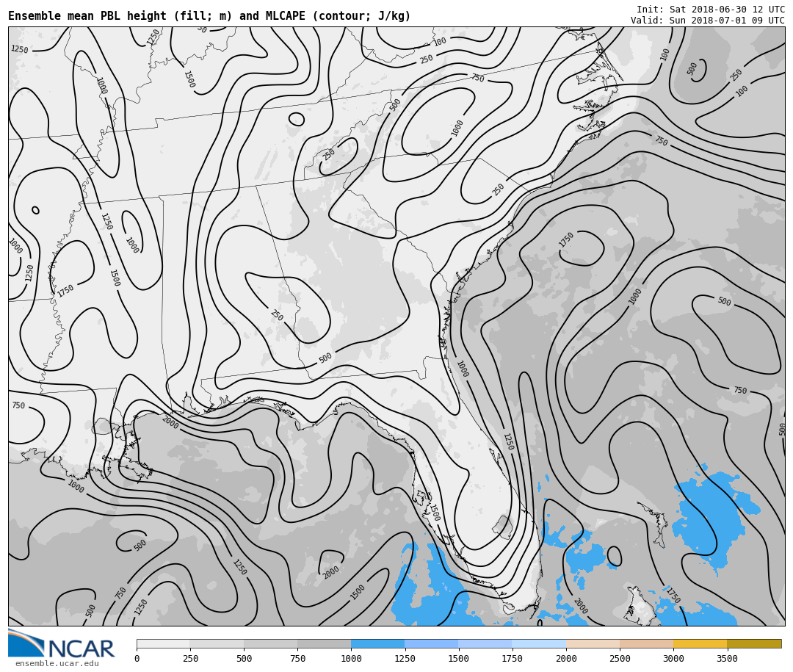Click the dark gold colorbar segment above 3500
This screenshot has width=793, height=672.
(754, 643)
